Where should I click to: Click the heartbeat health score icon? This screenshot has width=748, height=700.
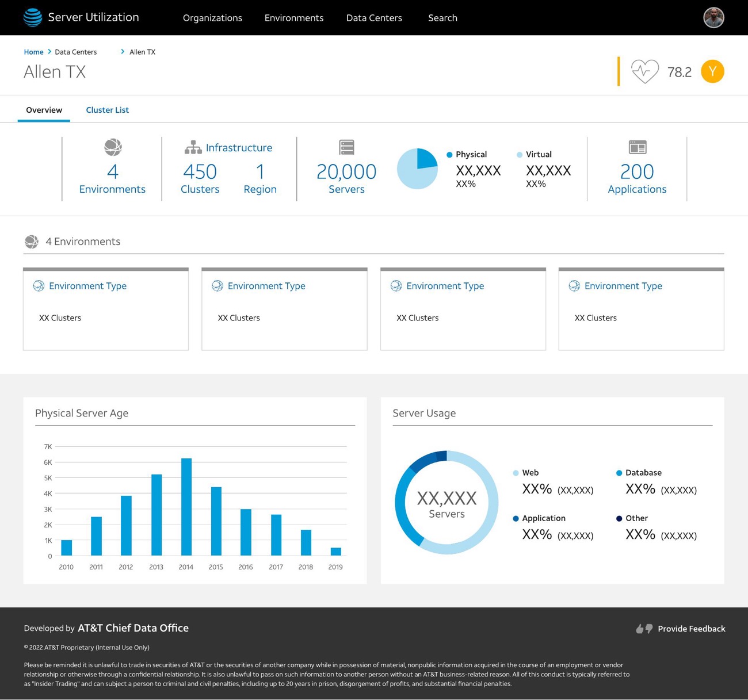coord(644,71)
